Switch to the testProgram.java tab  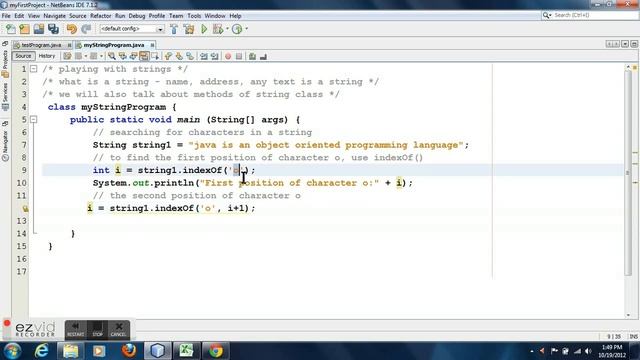[x=41, y=45]
